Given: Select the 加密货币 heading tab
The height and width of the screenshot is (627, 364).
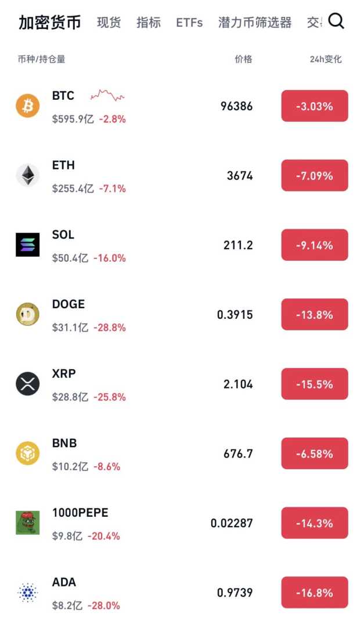Looking at the screenshot, I should (49, 23).
